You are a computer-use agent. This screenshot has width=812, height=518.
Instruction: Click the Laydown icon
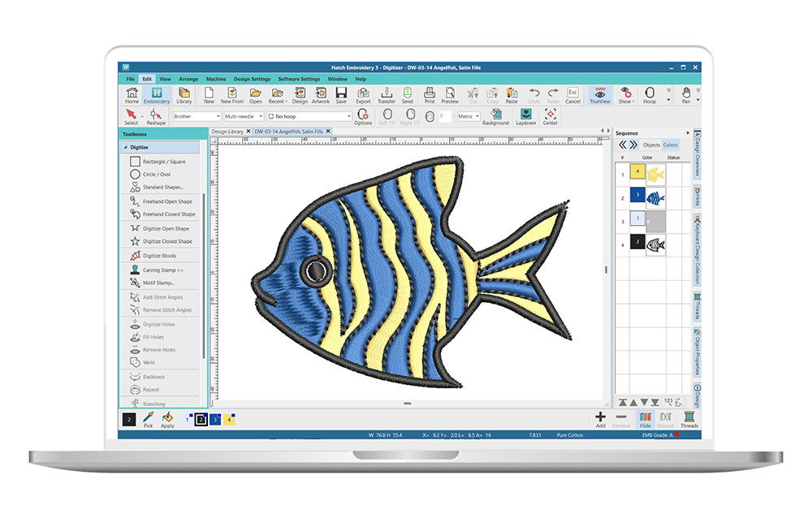click(525, 114)
